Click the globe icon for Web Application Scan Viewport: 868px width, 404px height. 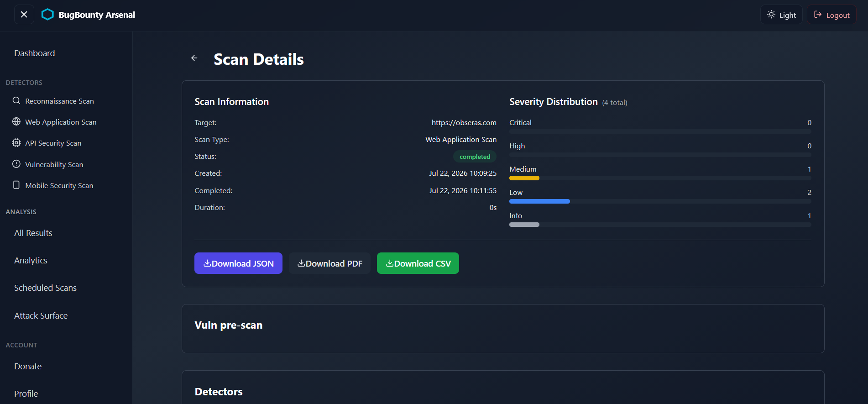coord(16,121)
